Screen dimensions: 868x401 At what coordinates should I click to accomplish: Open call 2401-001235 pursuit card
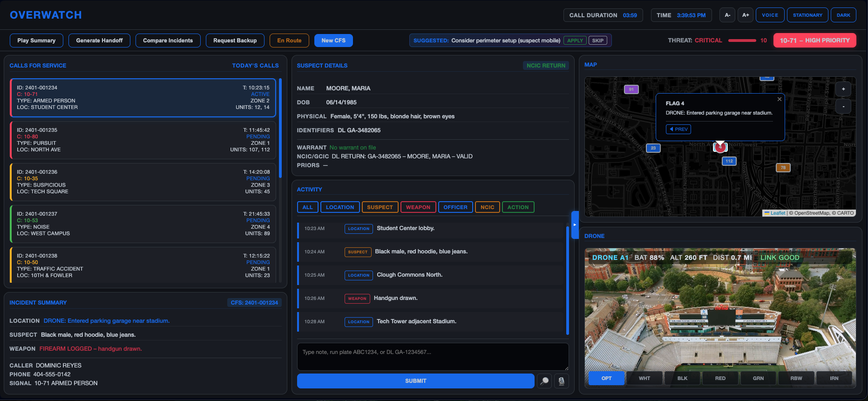pyautogui.click(x=143, y=140)
